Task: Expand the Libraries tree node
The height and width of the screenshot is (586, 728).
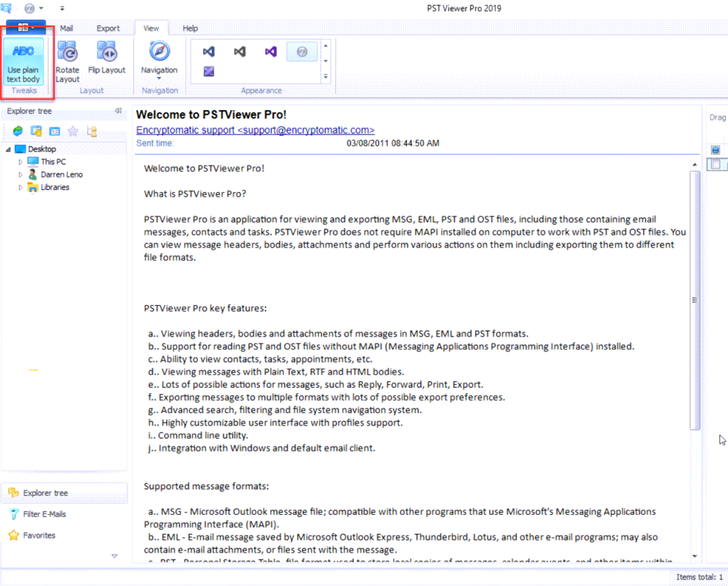Action: 21,188
